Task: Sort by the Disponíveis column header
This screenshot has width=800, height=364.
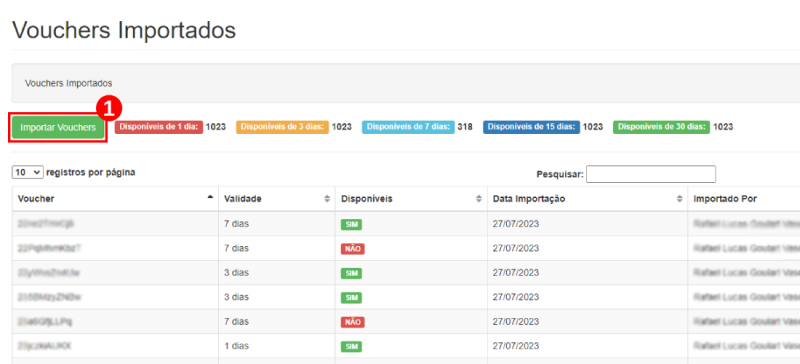Action: (411, 199)
